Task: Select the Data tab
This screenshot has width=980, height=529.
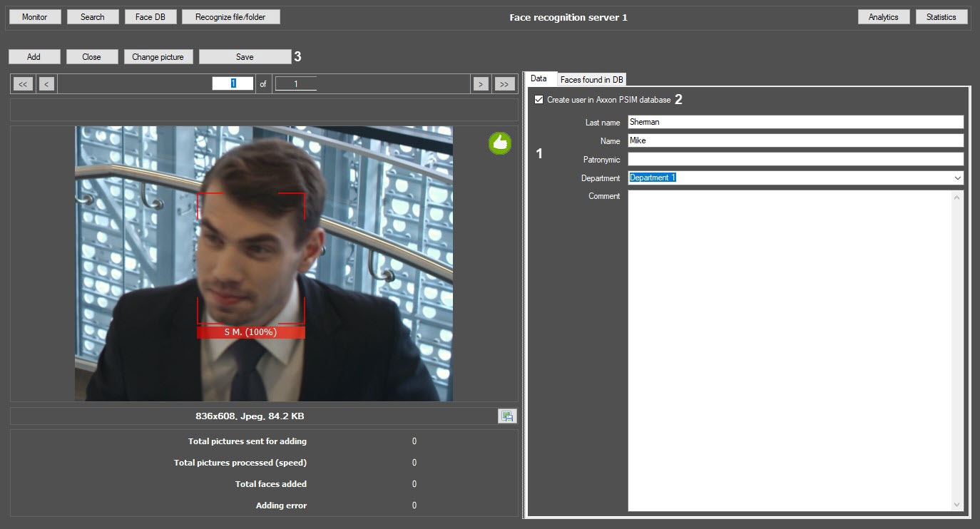Action: (539, 79)
